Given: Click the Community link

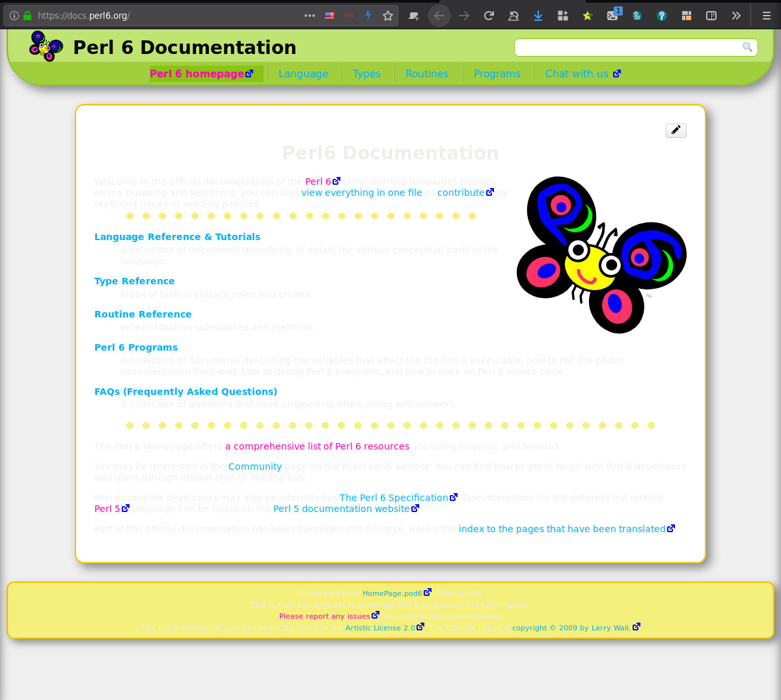Looking at the screenshot, I should point(255,466).
